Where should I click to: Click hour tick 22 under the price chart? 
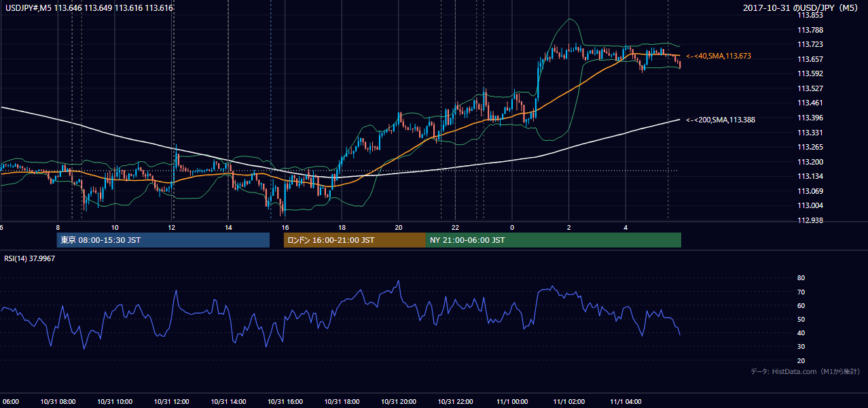pos(455,227)
